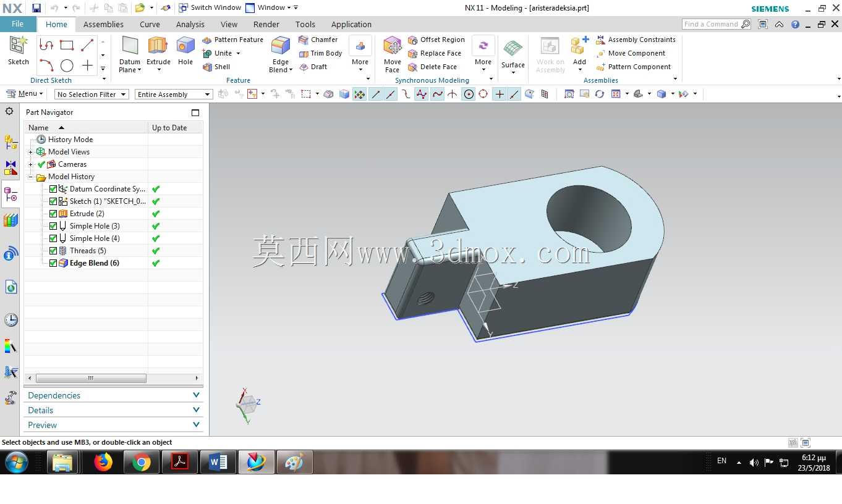Click the Switch Window button
Screen dimensions: 842x504
click(x=210, y=7)
